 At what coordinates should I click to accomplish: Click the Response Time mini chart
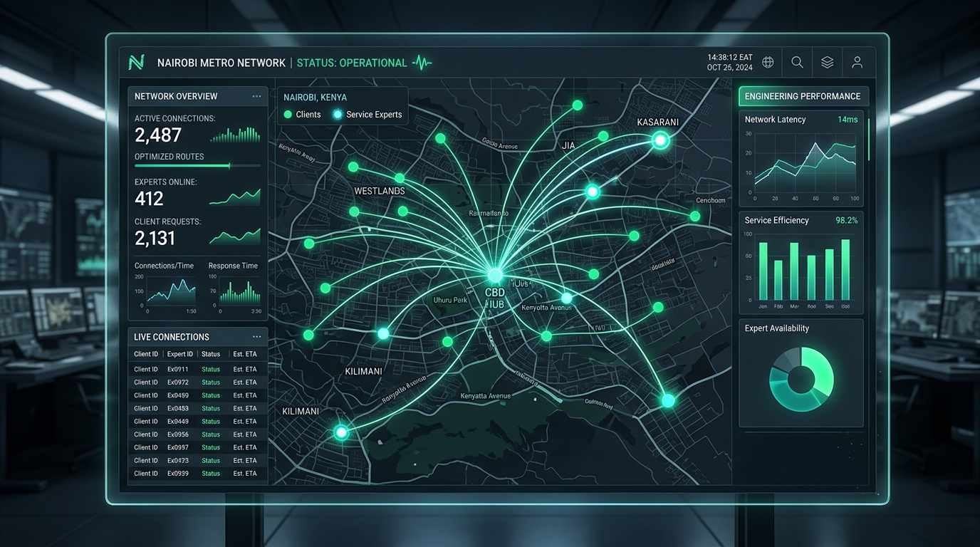click(235, 293)
